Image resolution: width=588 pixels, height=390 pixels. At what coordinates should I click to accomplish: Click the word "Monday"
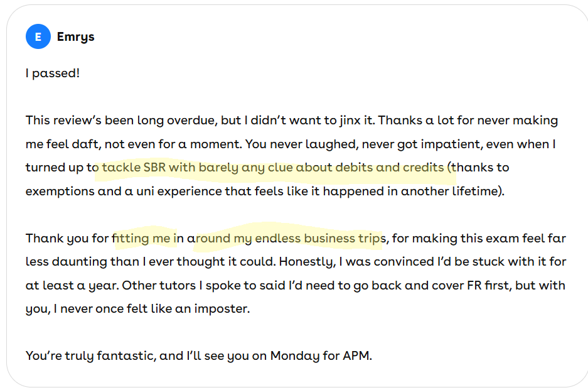(294, 356)
